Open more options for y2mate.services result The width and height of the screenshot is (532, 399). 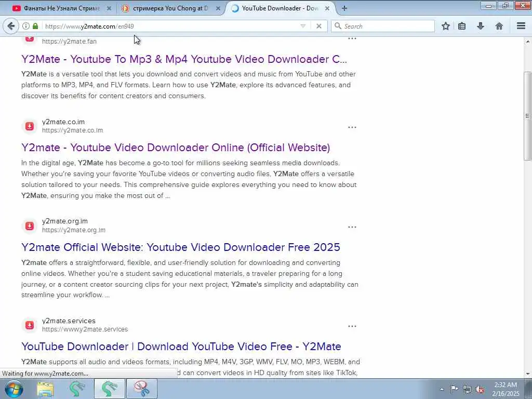click(x=352, y=326)
